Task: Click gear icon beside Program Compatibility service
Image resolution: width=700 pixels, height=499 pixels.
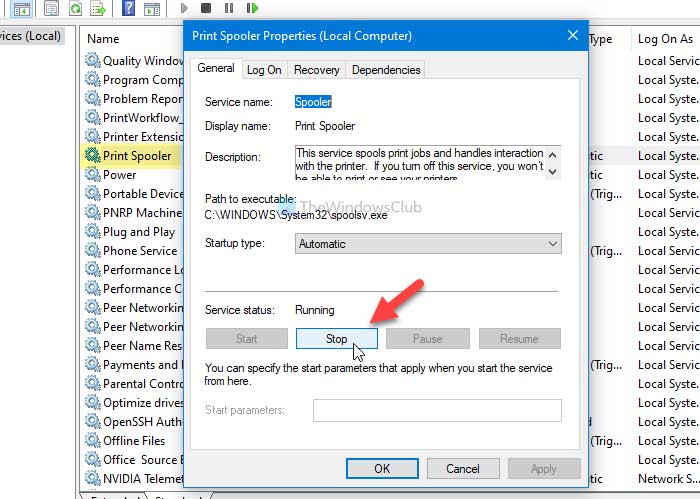Action: [92, 79]
